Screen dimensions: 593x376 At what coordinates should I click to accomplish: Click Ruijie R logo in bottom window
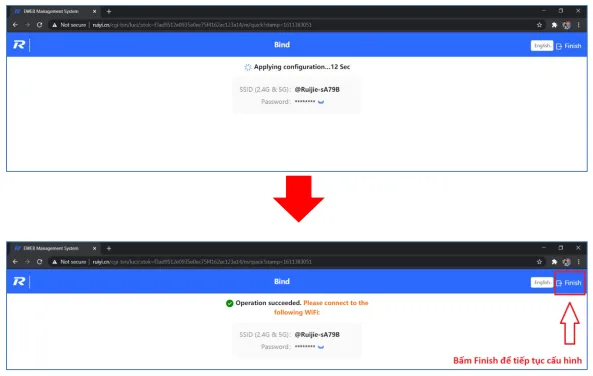pyautogui.click(x=19, y=281)
